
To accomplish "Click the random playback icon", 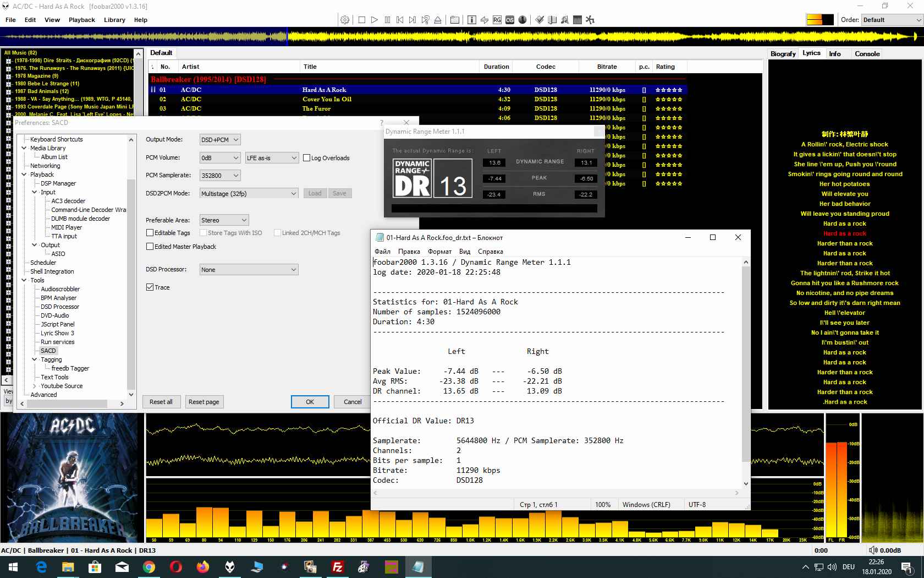I will [425, 20].
